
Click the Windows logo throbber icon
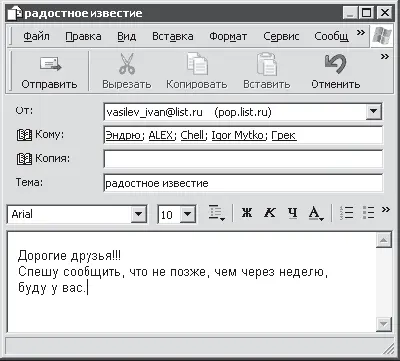[381, 36]
